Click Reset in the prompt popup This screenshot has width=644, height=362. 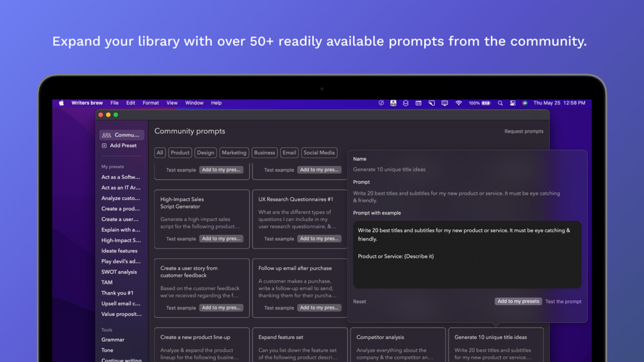[x=359, y=302]
